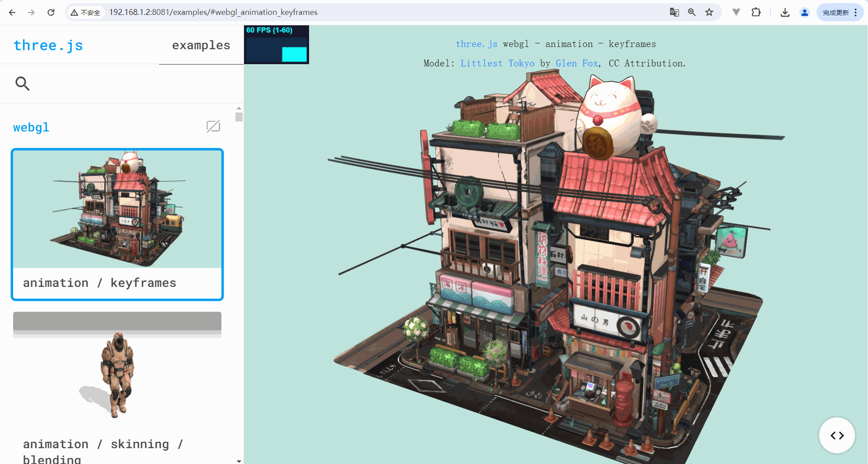Click the webgl category heading

click(31, 127)
